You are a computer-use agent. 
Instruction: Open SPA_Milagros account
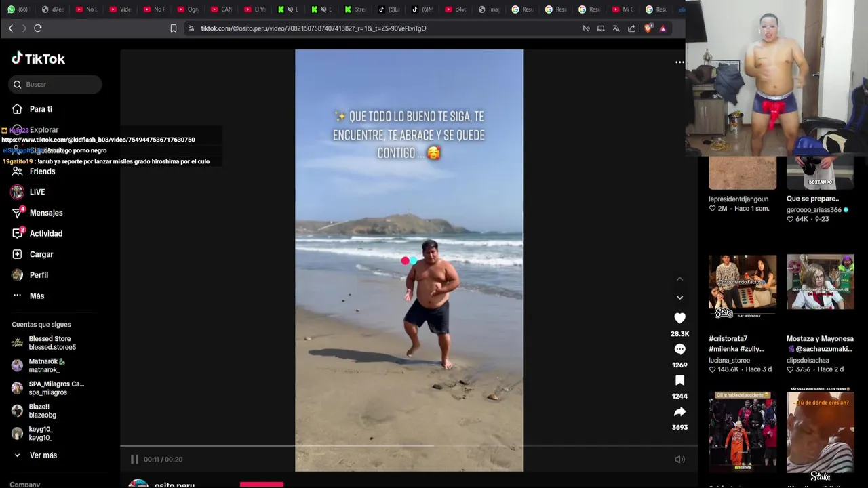click(56, 388)
